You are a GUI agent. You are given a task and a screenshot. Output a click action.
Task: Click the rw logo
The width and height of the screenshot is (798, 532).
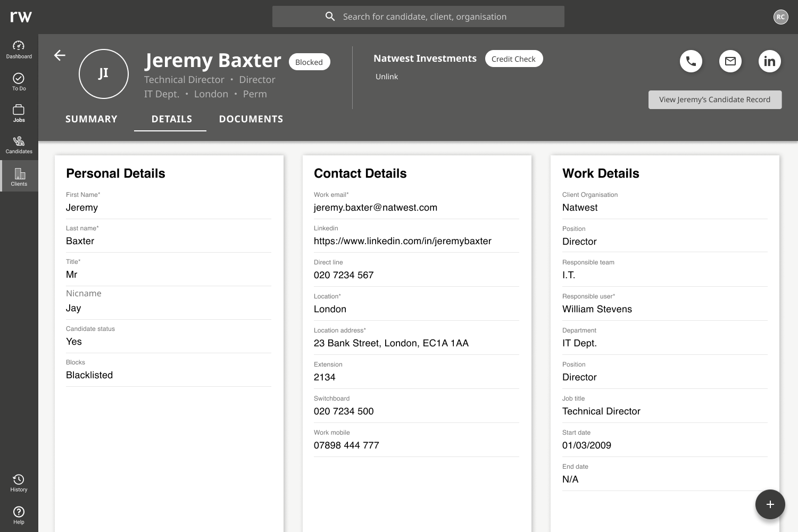point(21,16)
